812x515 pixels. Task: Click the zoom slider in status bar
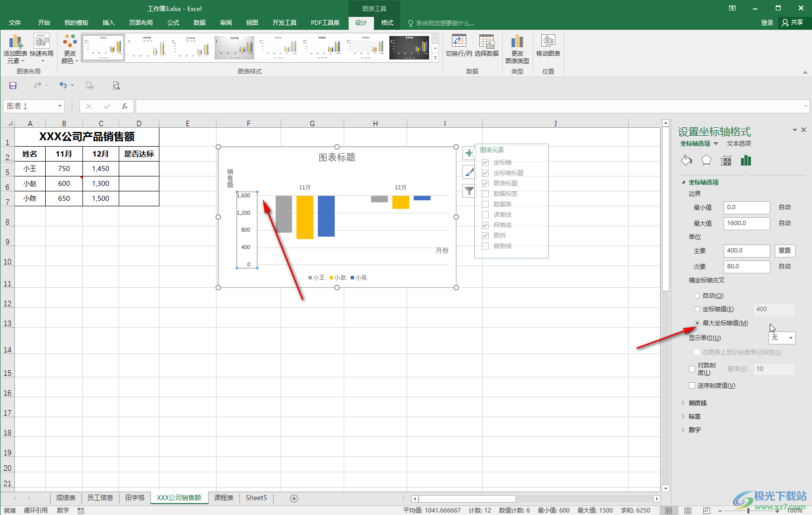coord(748,511)
